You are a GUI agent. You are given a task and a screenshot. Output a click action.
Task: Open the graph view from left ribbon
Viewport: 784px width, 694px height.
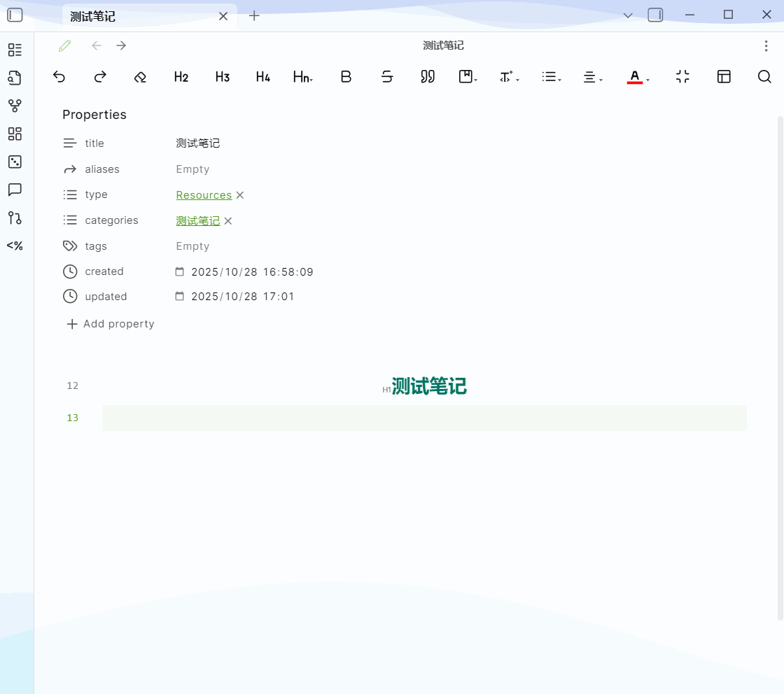click(15, 106)
